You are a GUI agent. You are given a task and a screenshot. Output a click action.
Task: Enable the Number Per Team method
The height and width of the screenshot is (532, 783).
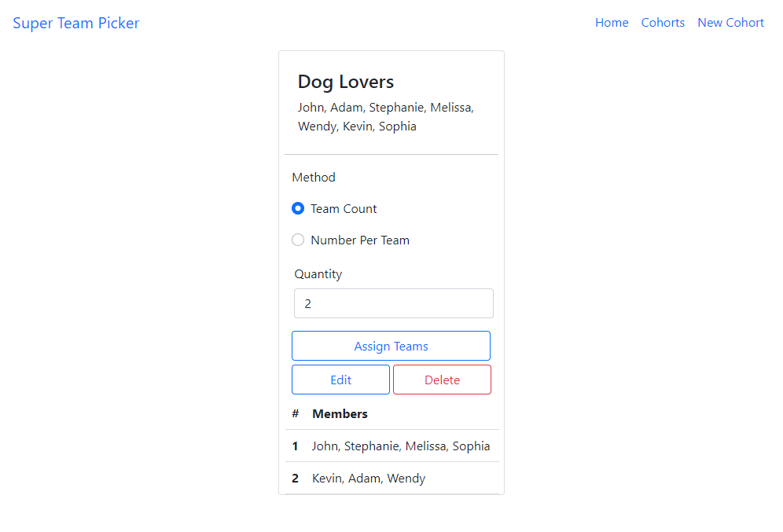point(298,240)
